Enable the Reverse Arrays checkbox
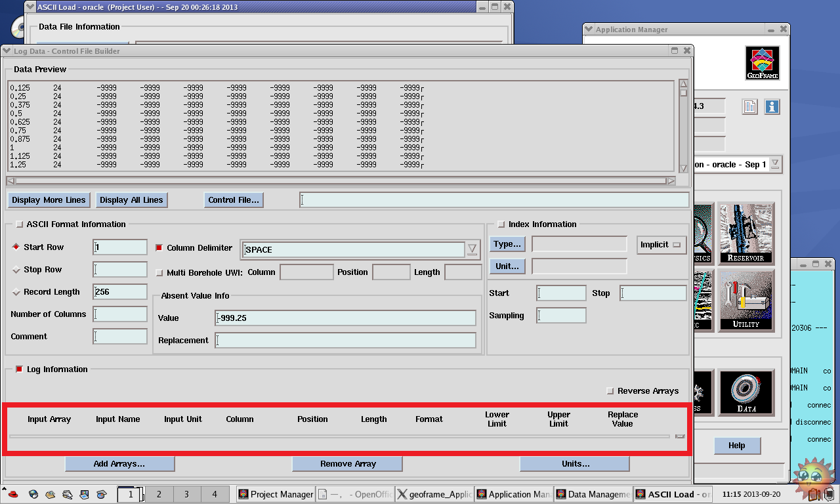This screenshot has height=504, width=840. (x=610, y=391)
